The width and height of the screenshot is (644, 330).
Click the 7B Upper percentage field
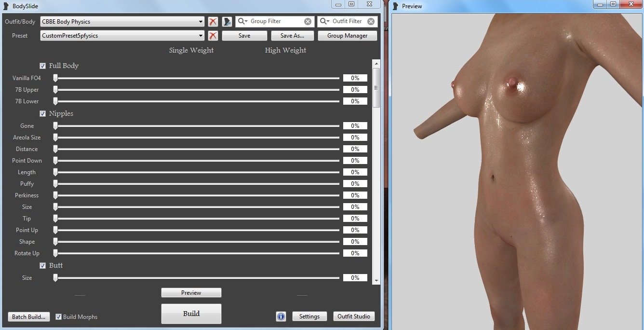[x=355, y=90]
